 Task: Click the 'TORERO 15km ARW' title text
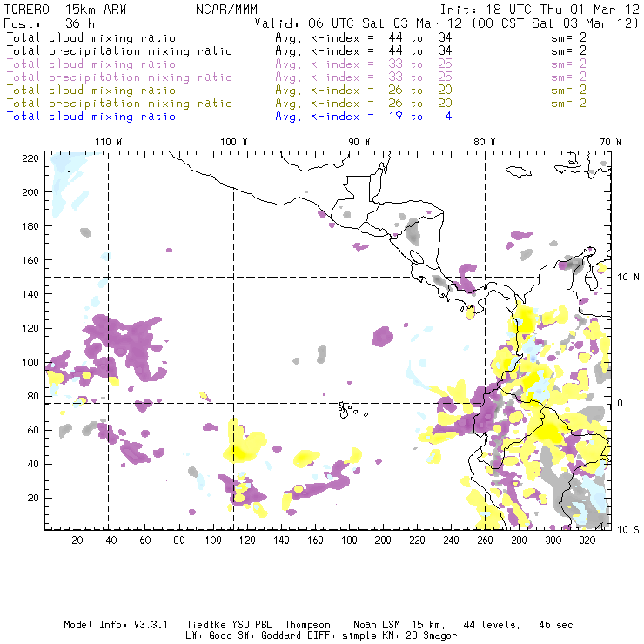[65, 10]
